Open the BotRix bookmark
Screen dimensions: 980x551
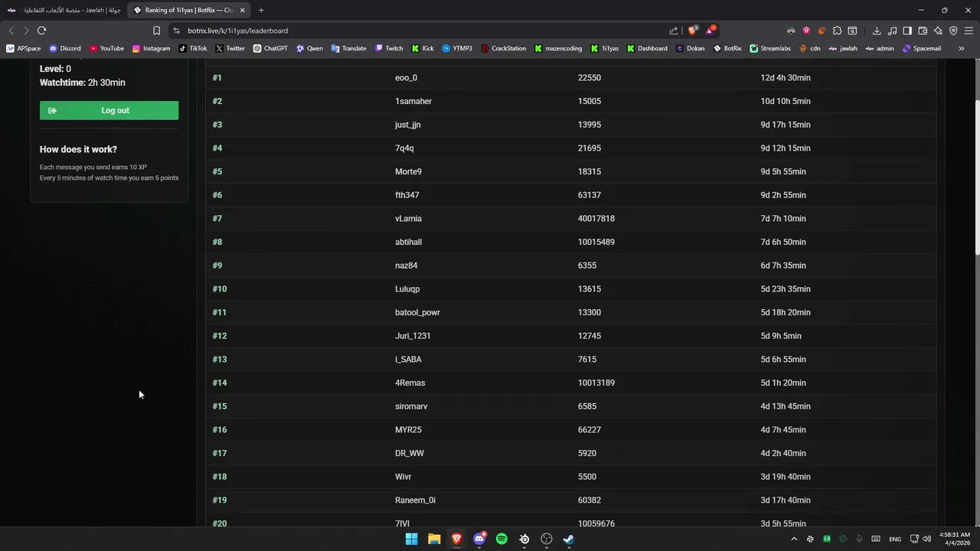tap(727, 48)
